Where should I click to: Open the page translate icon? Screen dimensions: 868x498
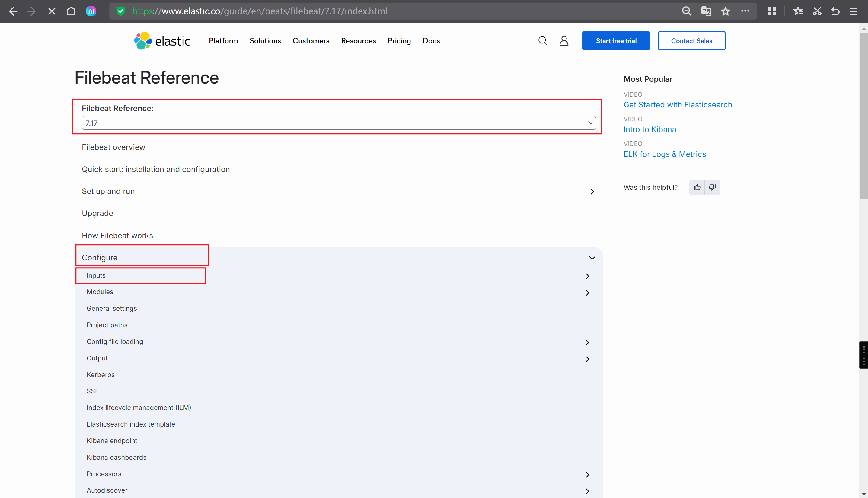tap(706, 11)
